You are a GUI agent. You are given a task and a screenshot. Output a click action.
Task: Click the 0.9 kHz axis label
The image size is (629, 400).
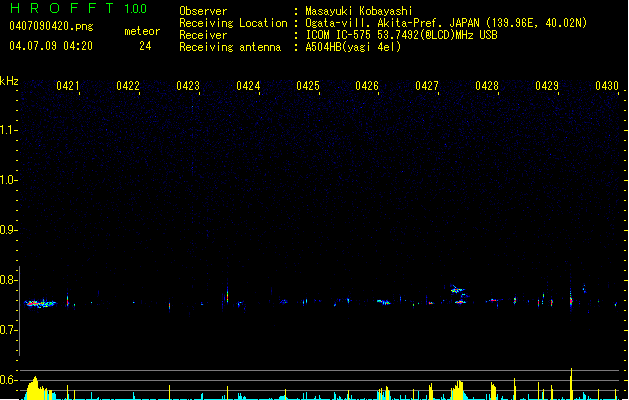click(x=8, y=230)
